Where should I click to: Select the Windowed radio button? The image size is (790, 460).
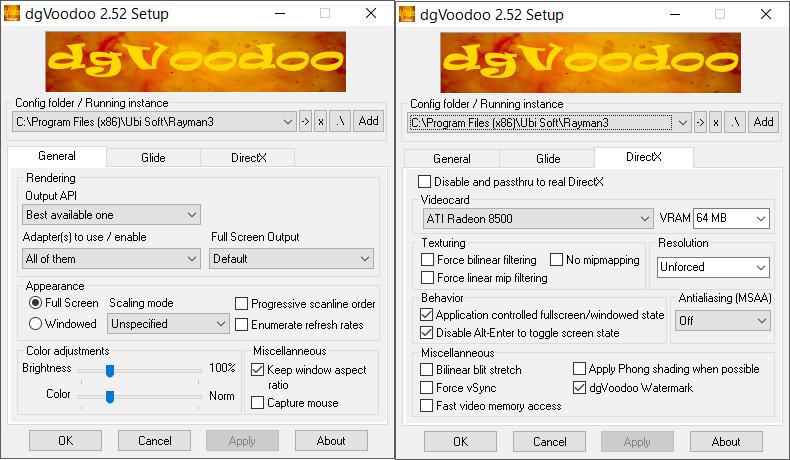click(35, 324)
